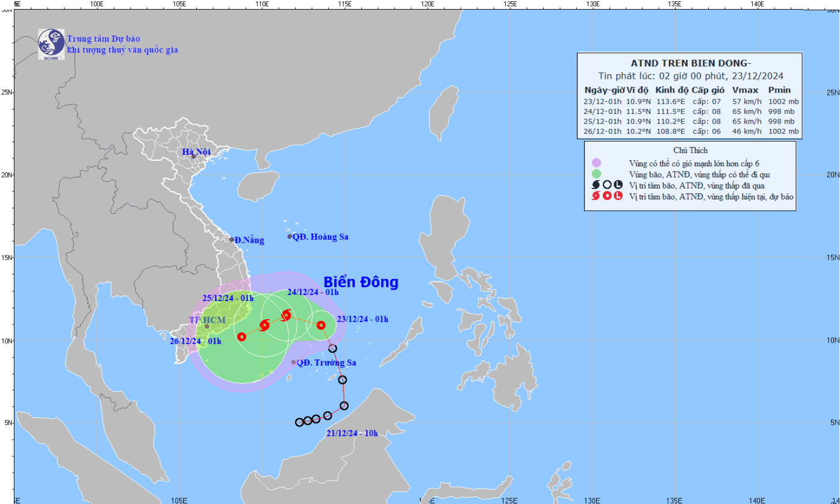
Task: Click the latitude value 10.2°N
Action: coord(639,131)
